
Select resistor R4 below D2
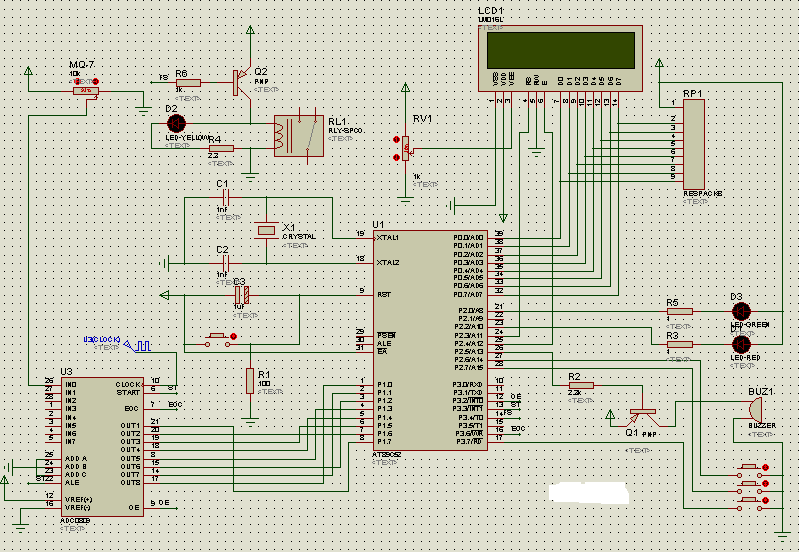[221, 148]
